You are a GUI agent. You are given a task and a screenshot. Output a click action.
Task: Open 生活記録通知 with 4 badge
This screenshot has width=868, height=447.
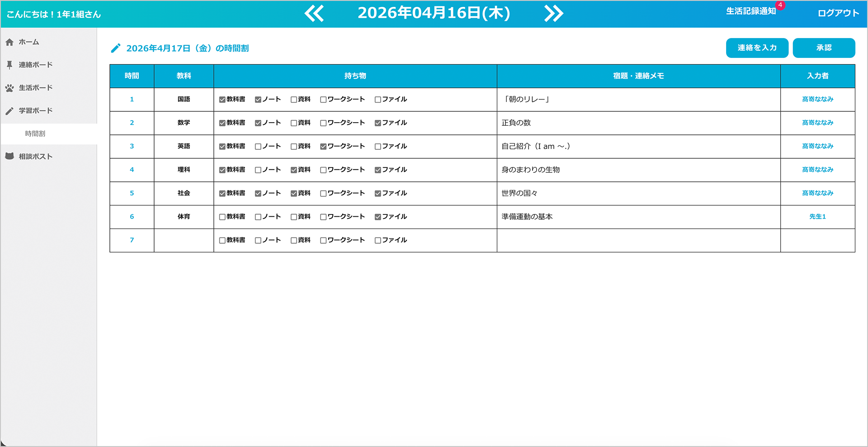click(751, 11)
